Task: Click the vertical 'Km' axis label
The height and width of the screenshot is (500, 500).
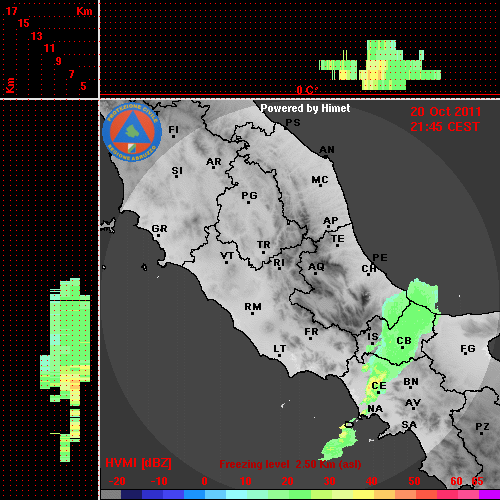Action: 10,85
